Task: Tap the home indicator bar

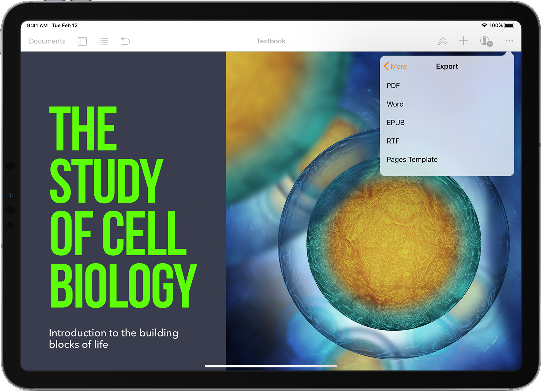Action: [271, 366]
